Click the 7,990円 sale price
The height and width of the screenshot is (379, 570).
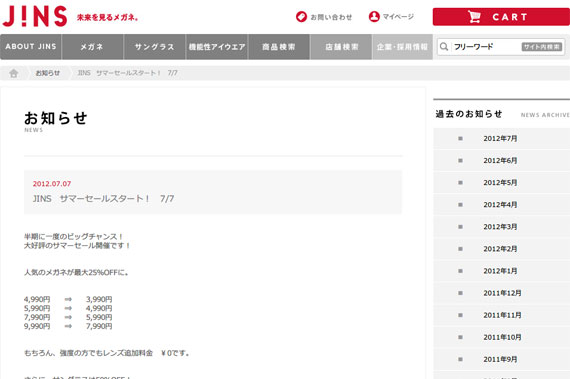pyautogui.click(x=99, y=326)
